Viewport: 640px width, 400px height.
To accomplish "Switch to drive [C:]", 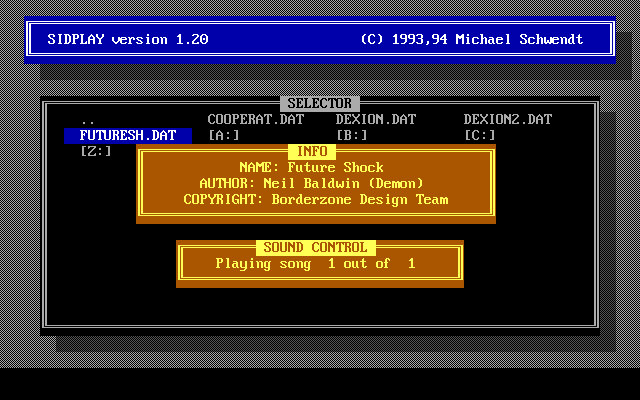I will tap(480, 136).
